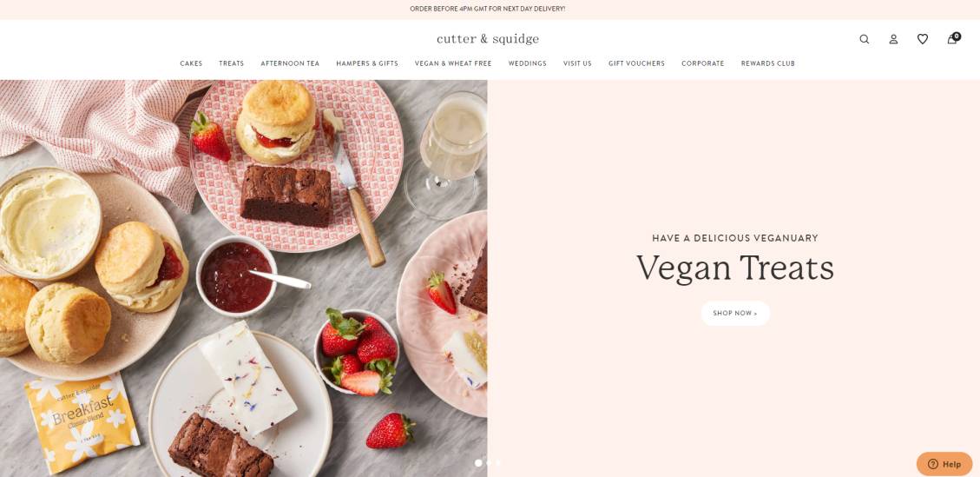
Task: Expand the Afternoon Tea menu
Action: click(x=290, y=63)
